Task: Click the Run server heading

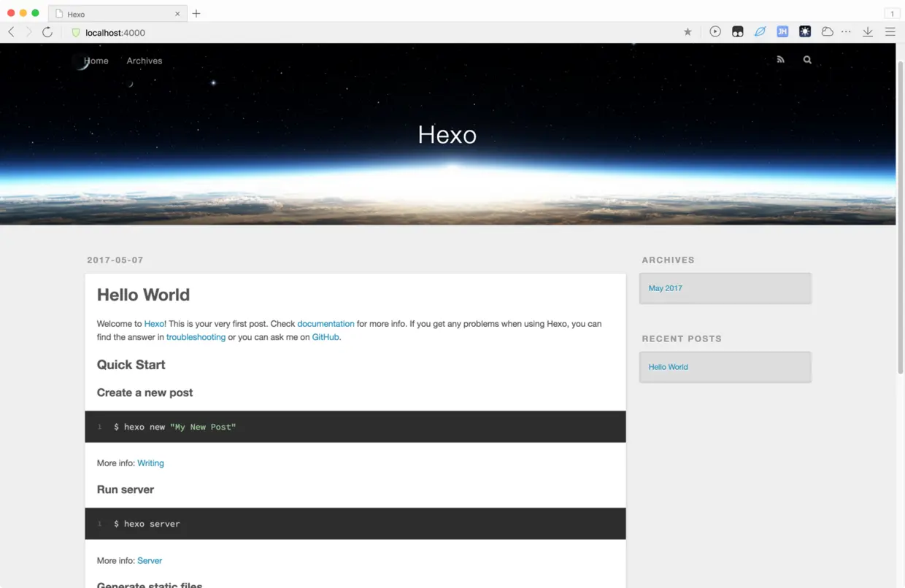Action: 126,490
